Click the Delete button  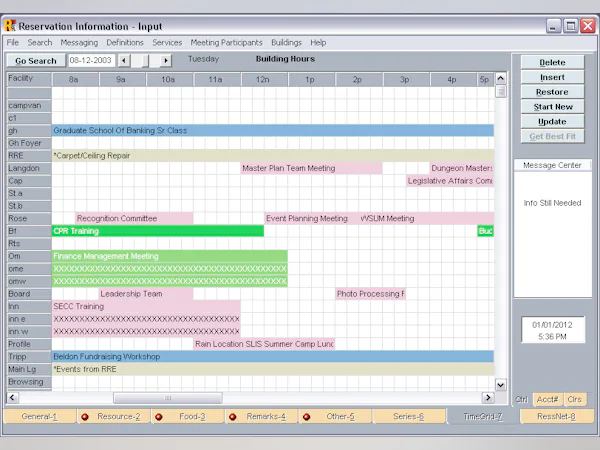click(x=552, y=62)
